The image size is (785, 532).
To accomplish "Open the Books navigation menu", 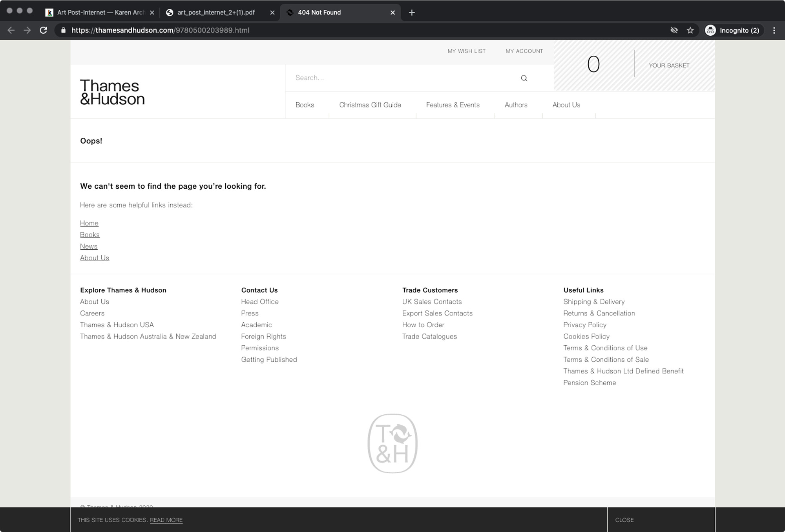I will point(305,105).
